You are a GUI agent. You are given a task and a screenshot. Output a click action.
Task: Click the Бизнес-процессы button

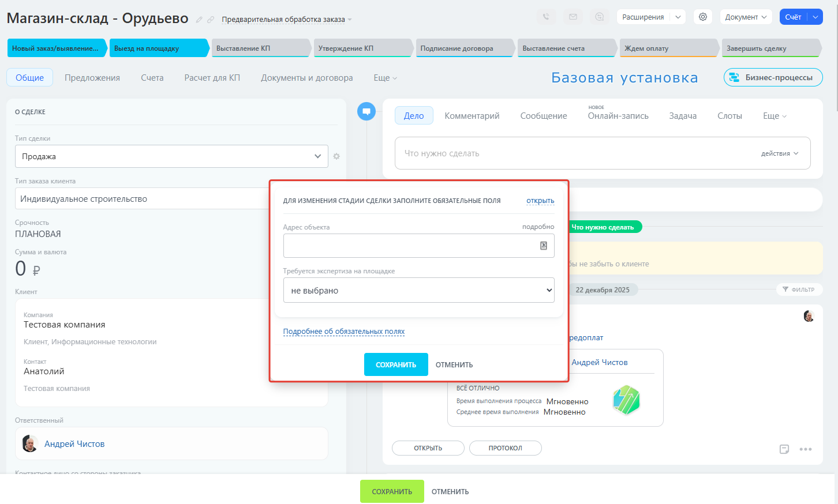point(773,77)
